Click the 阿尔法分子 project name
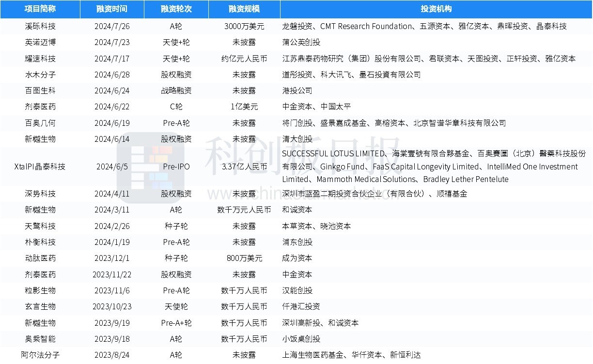 tap(40, 355)
